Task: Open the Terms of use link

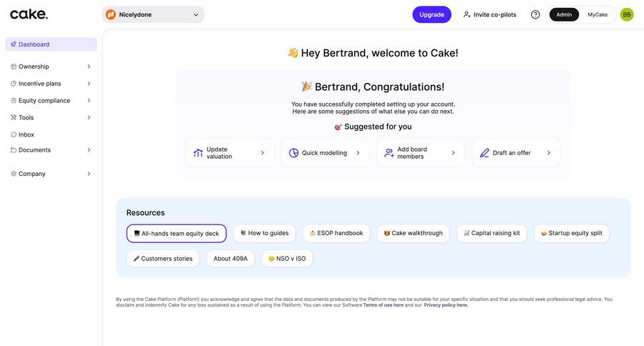Action: [383, 305]
